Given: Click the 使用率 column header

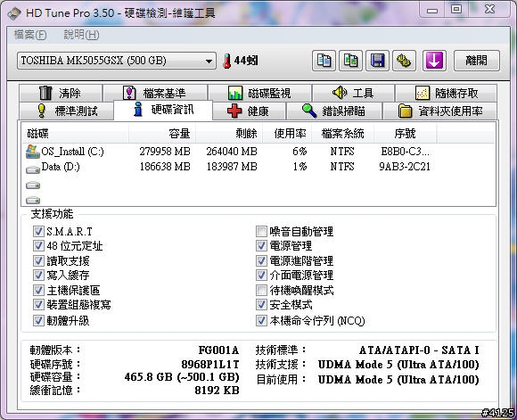Looking at the screenshot, I should coord(287,133).
